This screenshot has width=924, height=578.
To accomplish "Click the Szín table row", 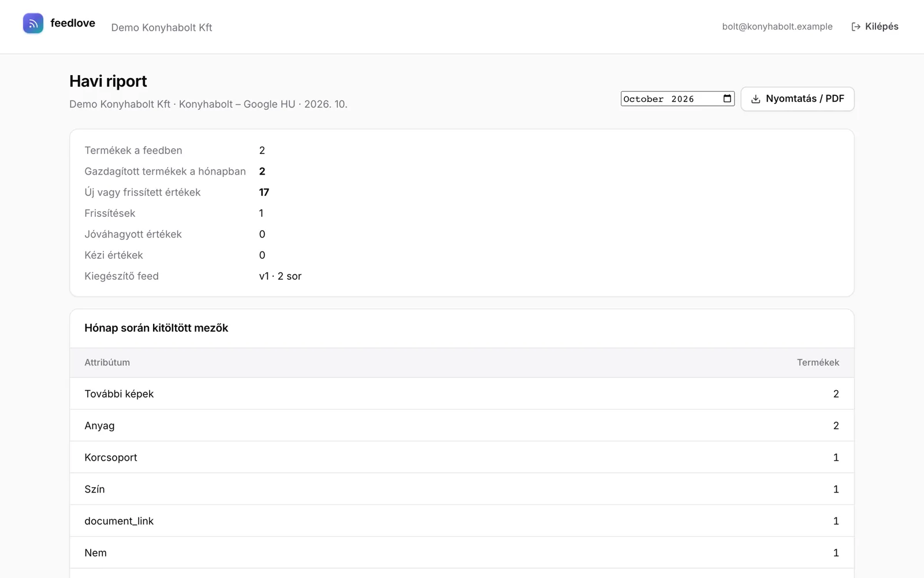I will click(x=462, y=489).
